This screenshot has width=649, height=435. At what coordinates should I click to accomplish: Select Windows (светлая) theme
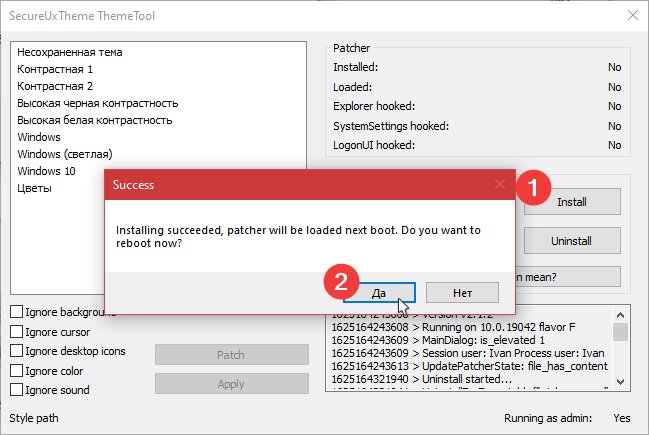pos(65,154)
